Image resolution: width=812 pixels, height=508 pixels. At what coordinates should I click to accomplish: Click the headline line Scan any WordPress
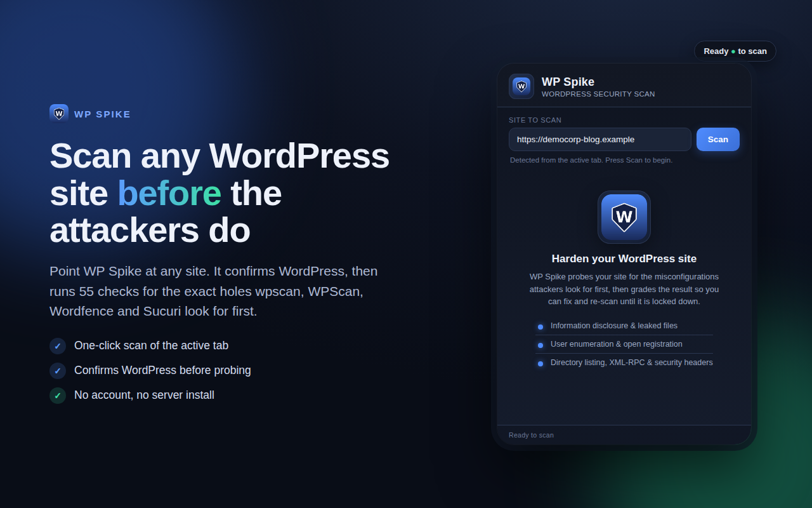(x=219, y=156)
